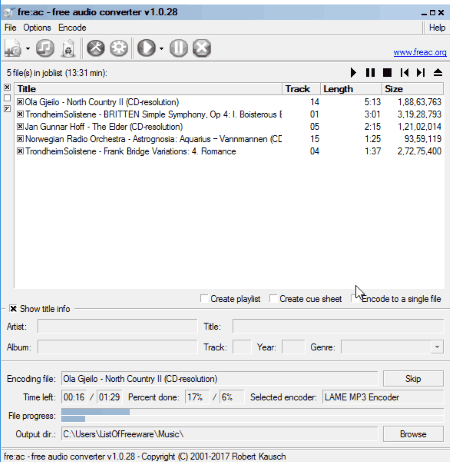This screenshot has height=462, width=450.
Task: Click the eject icon above the joblist
Action: (x=438, y=72)
